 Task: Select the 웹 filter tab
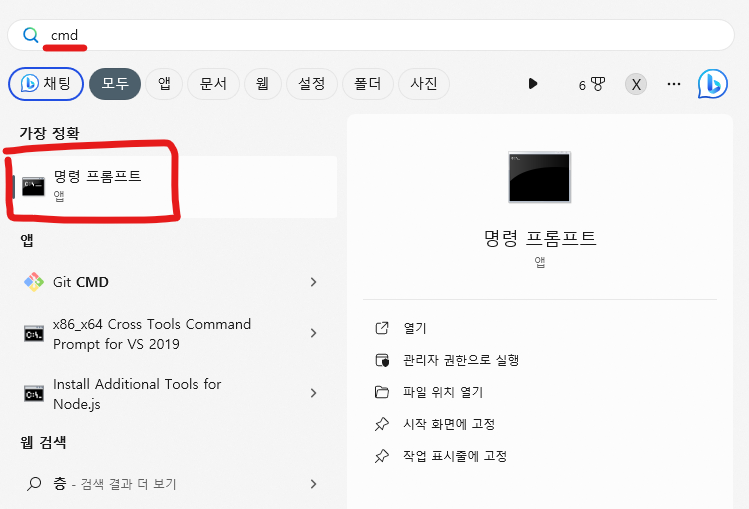coord(262,84)
